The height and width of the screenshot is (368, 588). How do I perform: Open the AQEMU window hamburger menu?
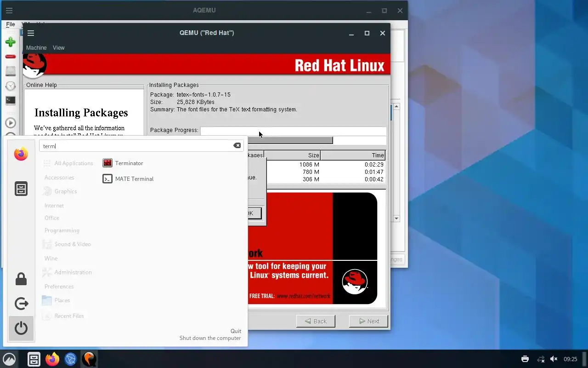tap(9, 11)
